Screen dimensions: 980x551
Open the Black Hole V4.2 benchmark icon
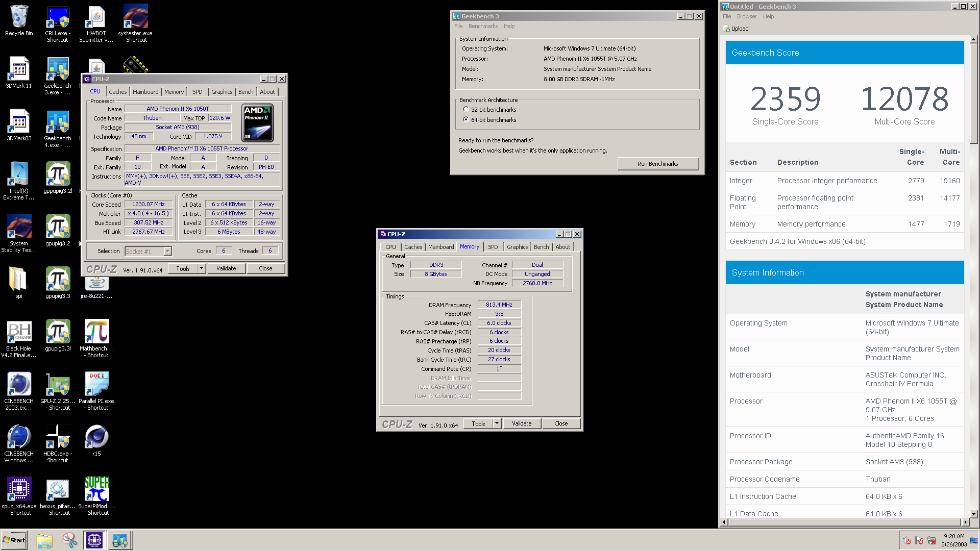(x=19, y=339)
